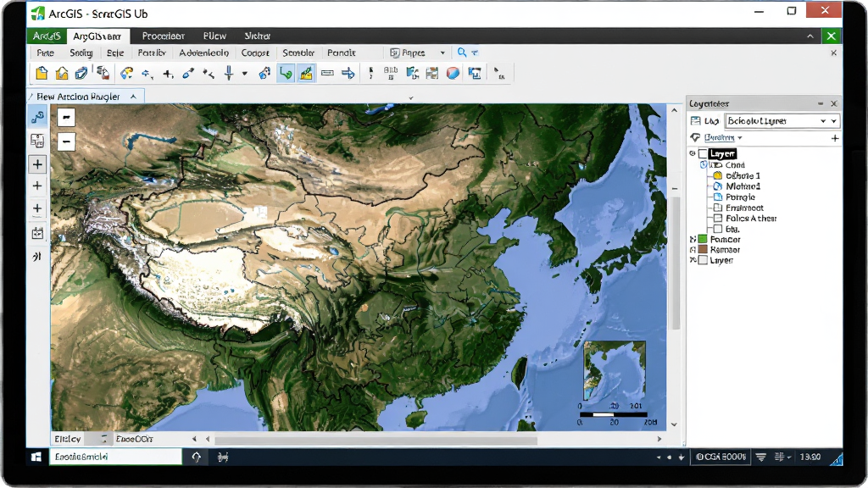Expand the Ramaer layer node

click(x=693, y=250)
